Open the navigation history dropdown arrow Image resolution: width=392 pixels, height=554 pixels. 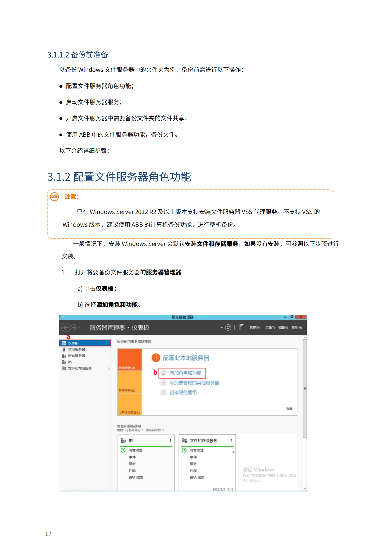coord(80,327)
